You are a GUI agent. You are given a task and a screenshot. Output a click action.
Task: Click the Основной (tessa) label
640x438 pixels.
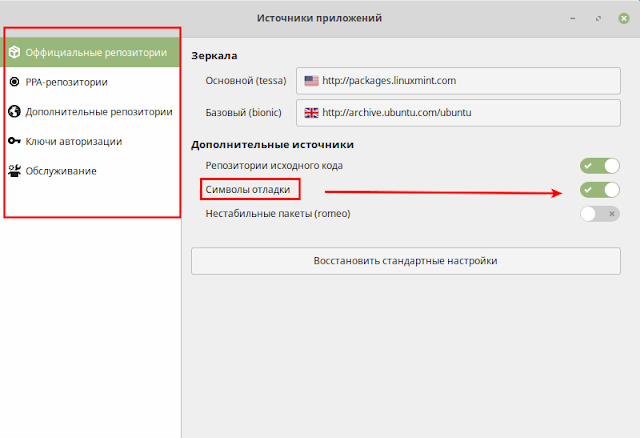246,81
